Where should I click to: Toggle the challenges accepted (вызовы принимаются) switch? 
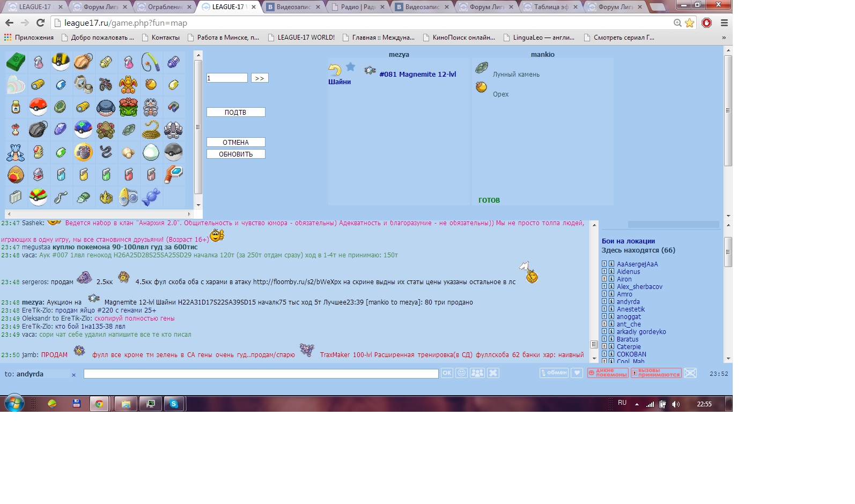(x=656, y=373)
